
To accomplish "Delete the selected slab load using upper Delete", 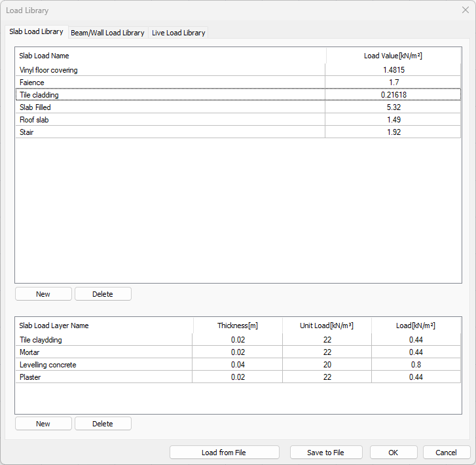I will tap(103, 294).
